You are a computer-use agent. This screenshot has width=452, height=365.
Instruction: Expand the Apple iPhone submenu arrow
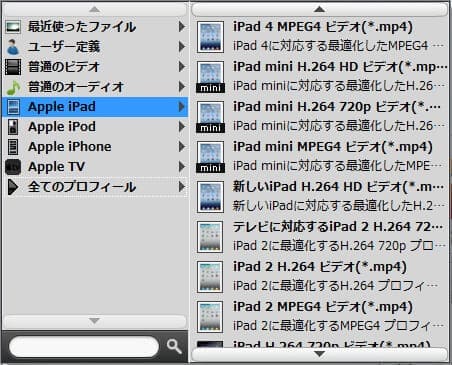182,147
